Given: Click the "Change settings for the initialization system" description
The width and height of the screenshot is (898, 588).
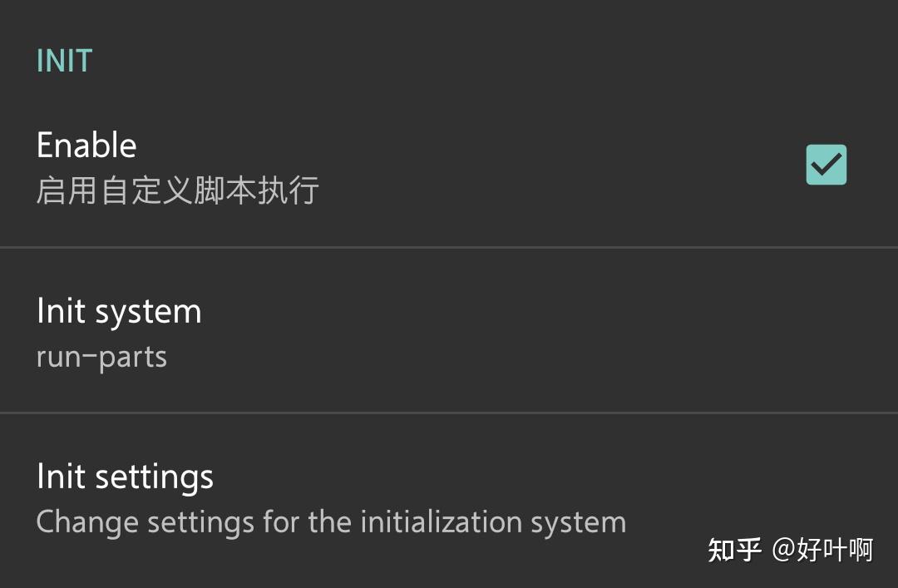Looking at the screenshot, I should [331, 522].
